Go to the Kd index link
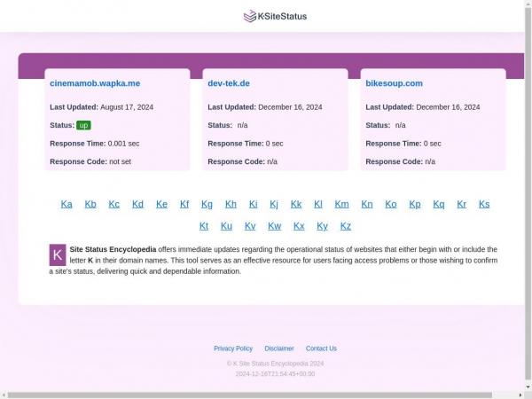The height and width of the screenshot is (399, 532). 137,204
